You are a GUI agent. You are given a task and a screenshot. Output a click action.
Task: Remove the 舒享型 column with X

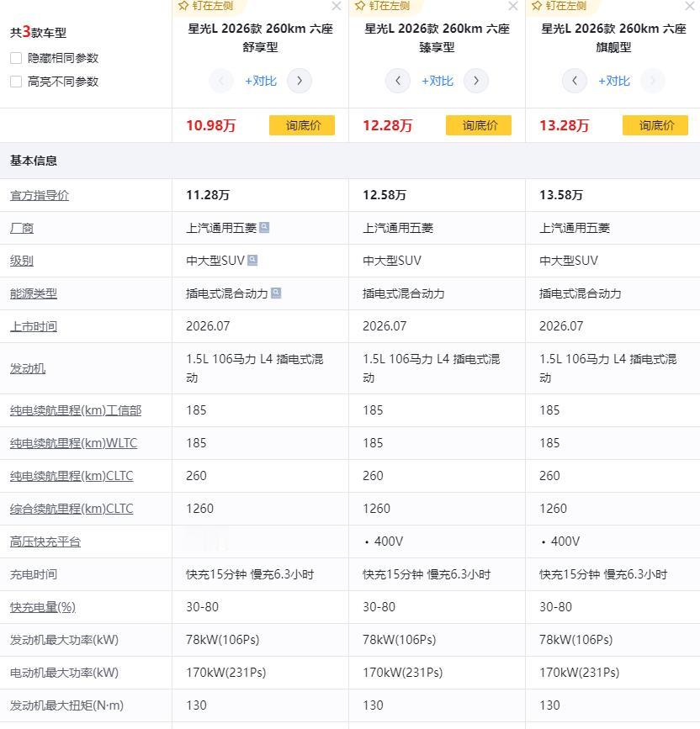pos(337,6)
